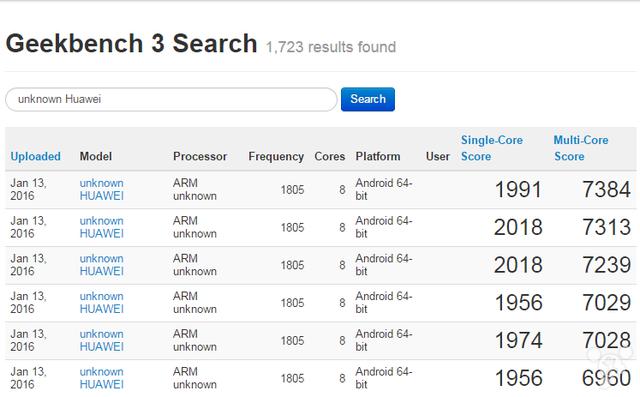Select the Cores column header
This screenshot has width=640, height=397.
(330, 156)
